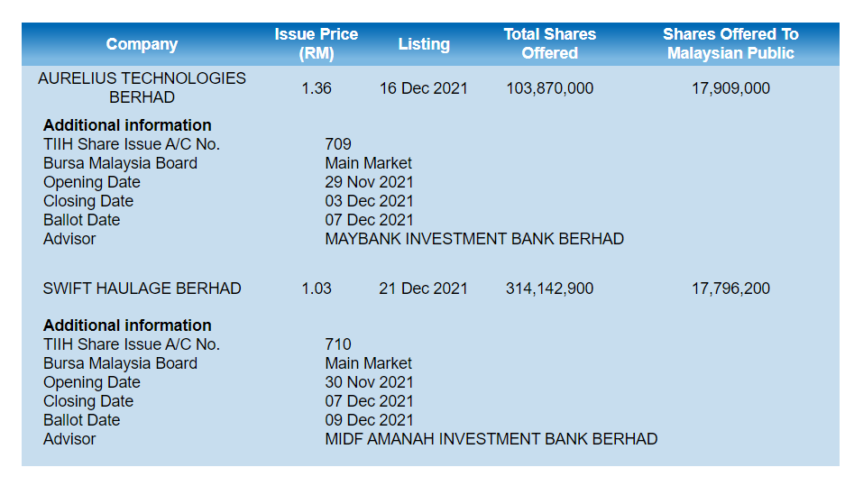This screenshot has height=504, width=854.
Task: Click Aurelius issue price 1.36
Action: (317, 88)
